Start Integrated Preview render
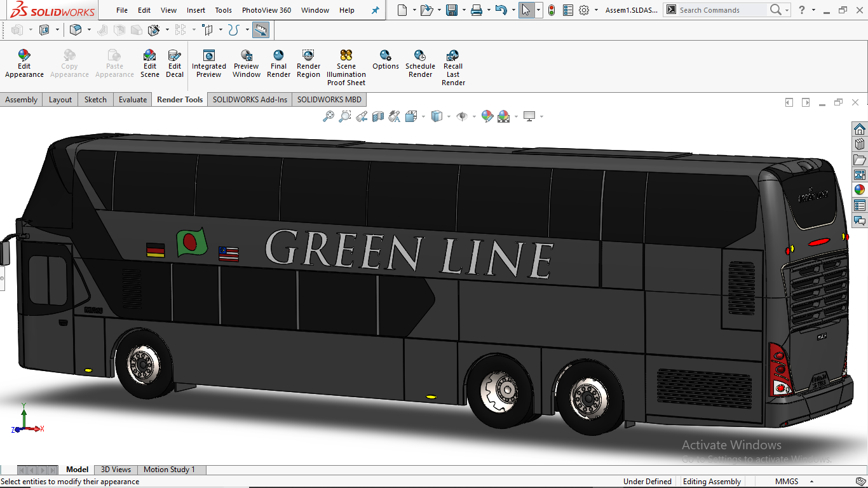The image size is (868, 488). [x=209, y=64]
